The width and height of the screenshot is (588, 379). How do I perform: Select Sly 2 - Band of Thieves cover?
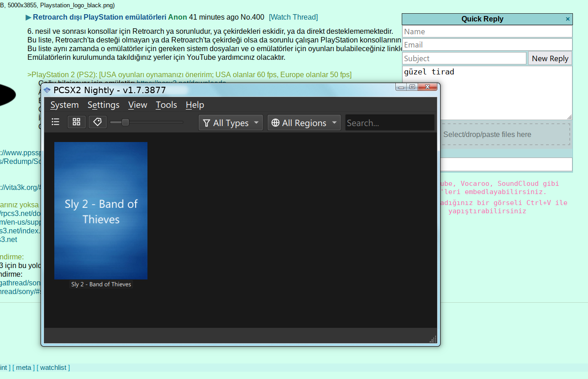[101, 211]
